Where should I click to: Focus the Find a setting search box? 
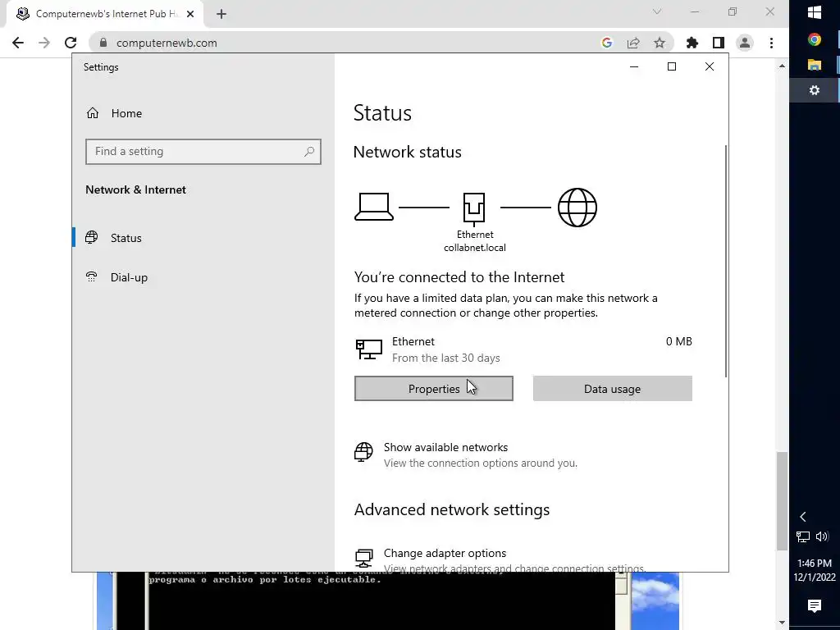(x=203, y=152)
